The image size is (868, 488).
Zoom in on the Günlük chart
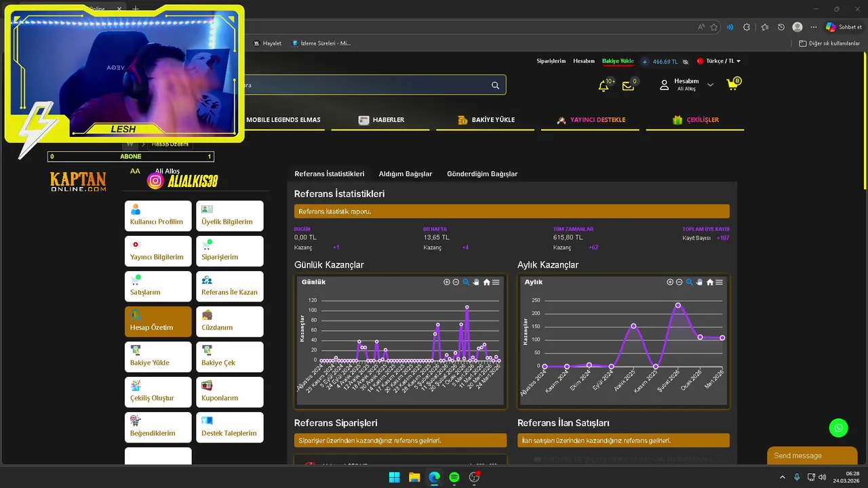[x=447, y=282]
